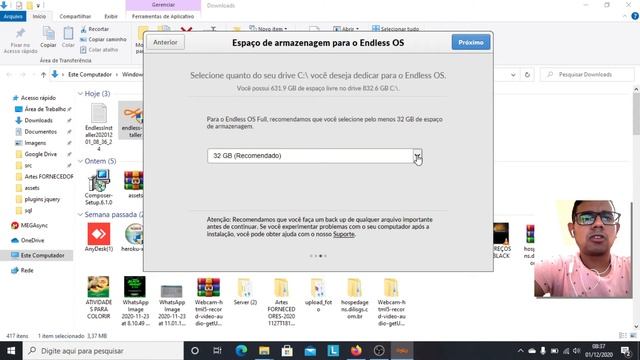Click the Este Computador breadcrumb
The height and width of the screenshot is (360, 640).
(89, 75)
